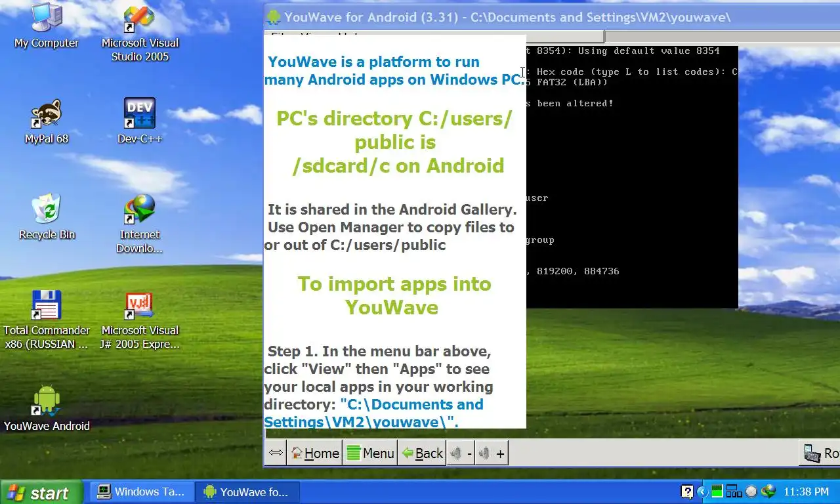The height and width of the screenshot is (504, 840).
Task: Launch Dev-C++ desktop shortcut
Action: (x=140, y=122)
